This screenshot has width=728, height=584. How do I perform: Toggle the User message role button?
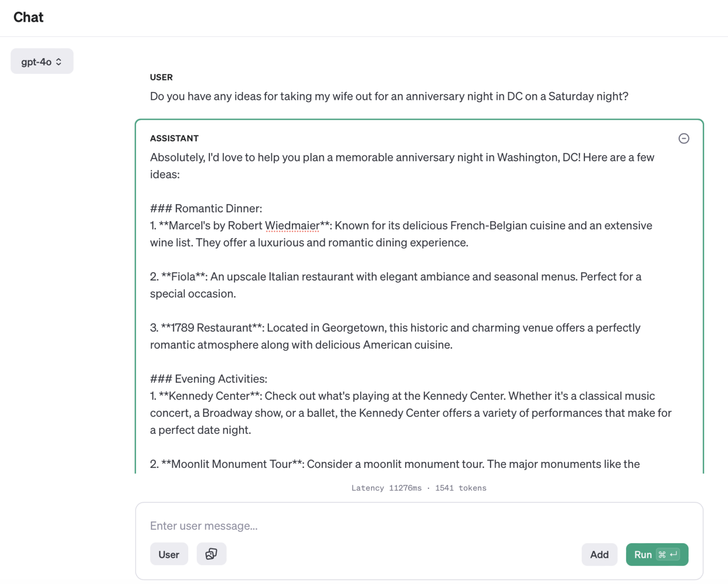coord(169,554)
